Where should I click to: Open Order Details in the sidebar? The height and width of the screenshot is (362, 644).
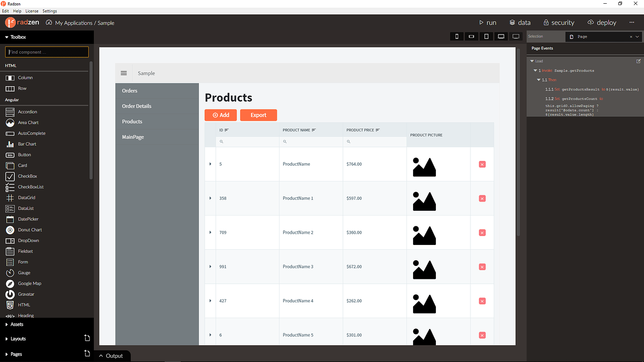pos(137,106)
